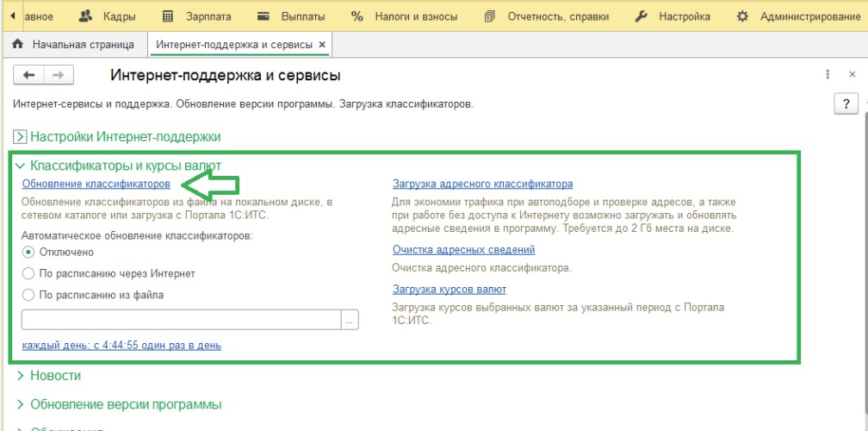
Task: Expand Обновление версии программы section
Action: [21, 404]
